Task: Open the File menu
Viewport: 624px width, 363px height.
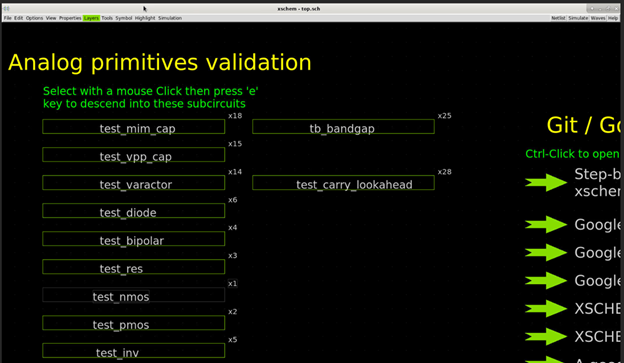Action: (8, 18)
